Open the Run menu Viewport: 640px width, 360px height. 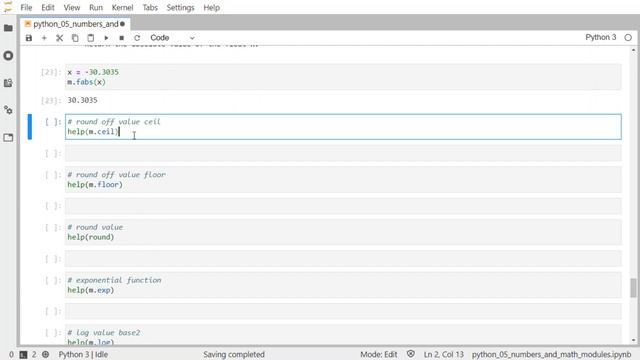pos(96,7)
